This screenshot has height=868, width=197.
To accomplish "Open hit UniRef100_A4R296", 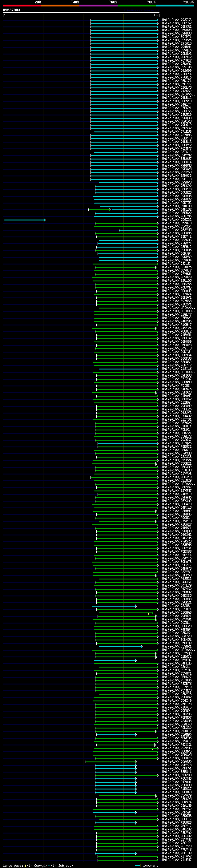I will (x=177, y=321).
